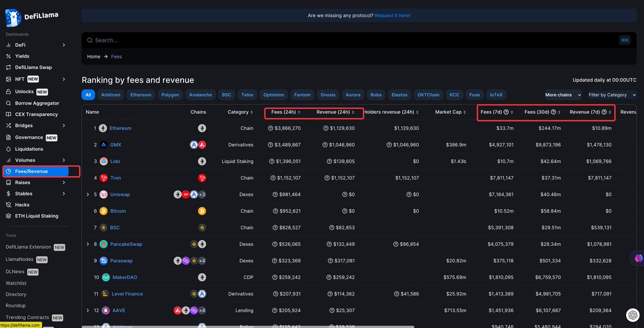Viewport: 644px width, 328px height.
Task: Click the ChatGPT extension icon at bottom right
Action: tap(632, 315)
